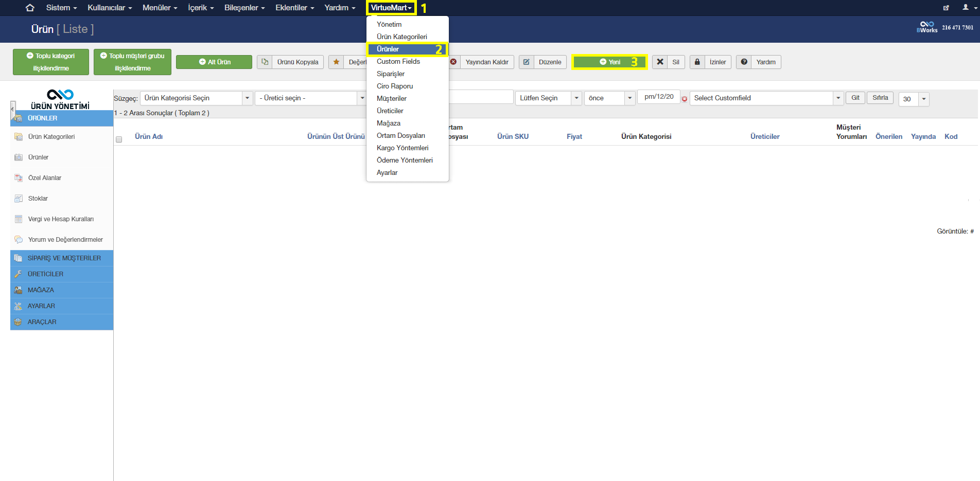980x481 pixels.
Task: Open the VirtueMart top menu
Action: coord(391,8)
